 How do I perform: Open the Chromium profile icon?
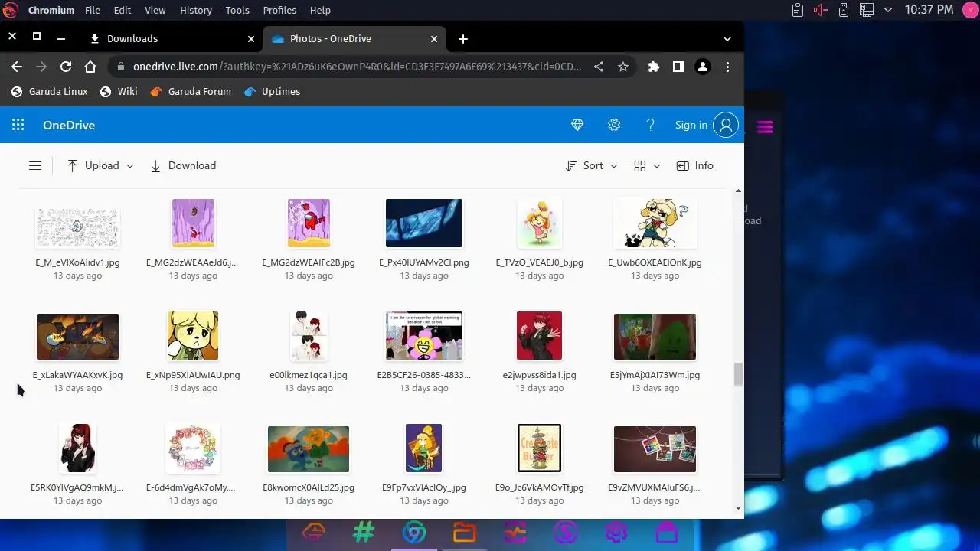tap(703, 67)
